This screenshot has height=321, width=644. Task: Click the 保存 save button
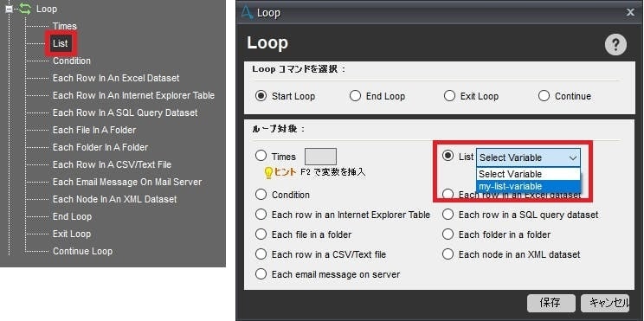point(551,303)
